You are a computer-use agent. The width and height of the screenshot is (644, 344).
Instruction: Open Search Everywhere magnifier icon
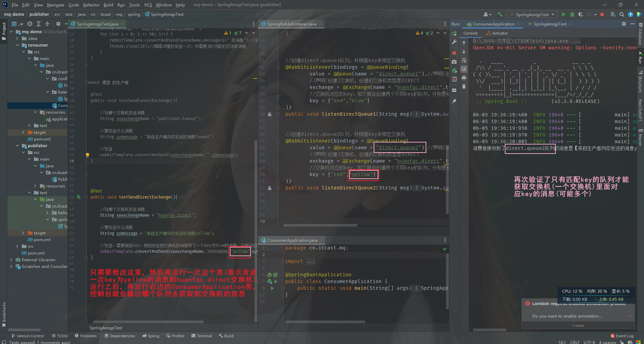622,14
